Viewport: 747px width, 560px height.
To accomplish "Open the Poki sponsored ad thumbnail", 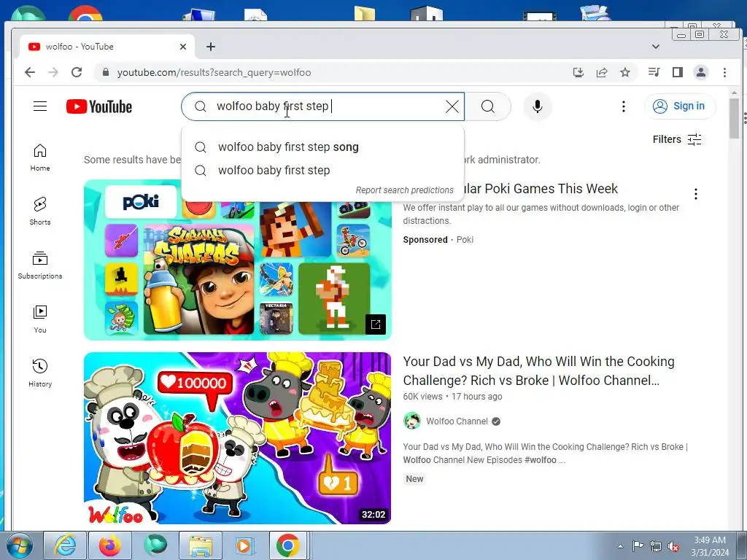I will [x=237, y=260].
